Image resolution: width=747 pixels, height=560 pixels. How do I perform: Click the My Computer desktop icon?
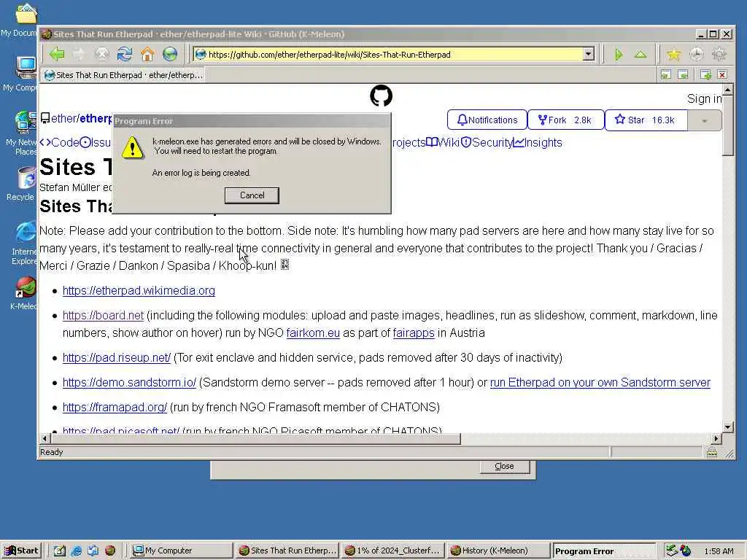pos(26,68)
